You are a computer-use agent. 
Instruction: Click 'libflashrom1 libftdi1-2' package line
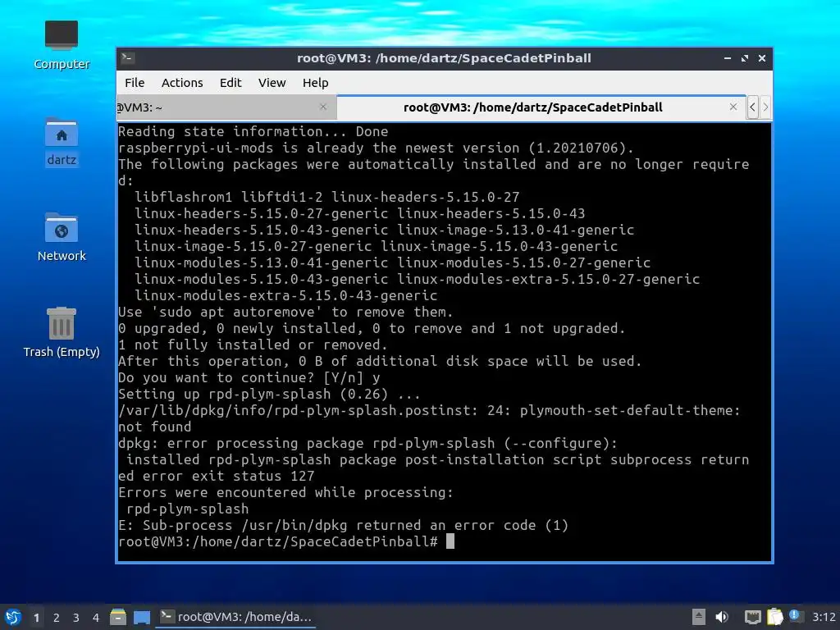pos(326,197)
